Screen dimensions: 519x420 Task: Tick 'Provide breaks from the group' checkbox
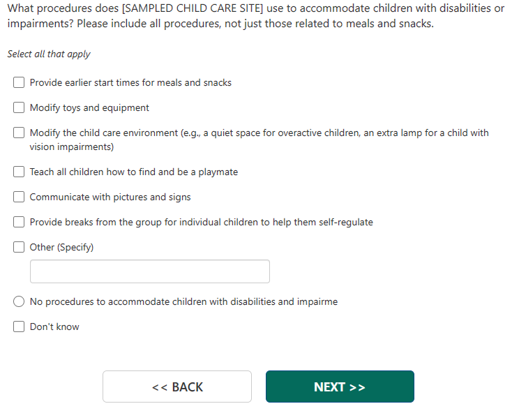coord(20,222)
